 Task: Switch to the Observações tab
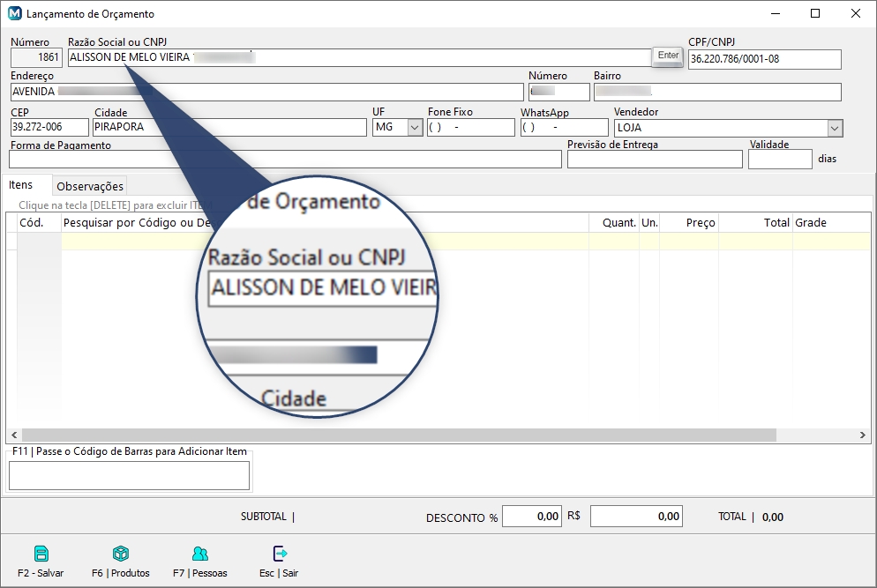(x=90, y=186)
